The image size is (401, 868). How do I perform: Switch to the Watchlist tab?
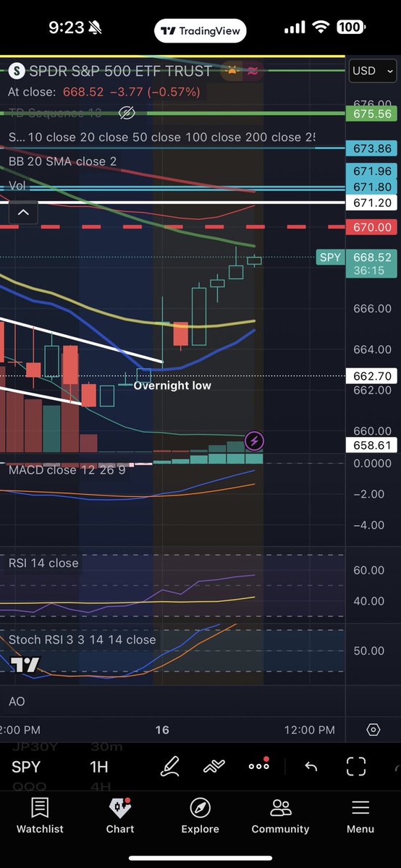40,816
